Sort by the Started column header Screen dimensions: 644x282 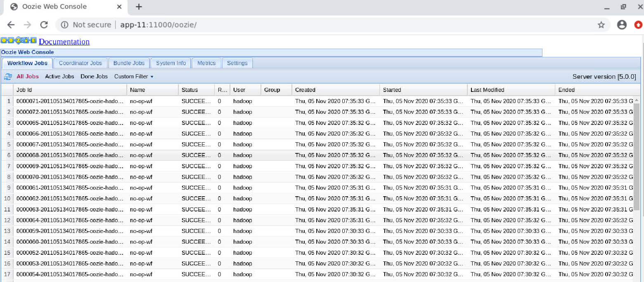click(x=424, y=90)
